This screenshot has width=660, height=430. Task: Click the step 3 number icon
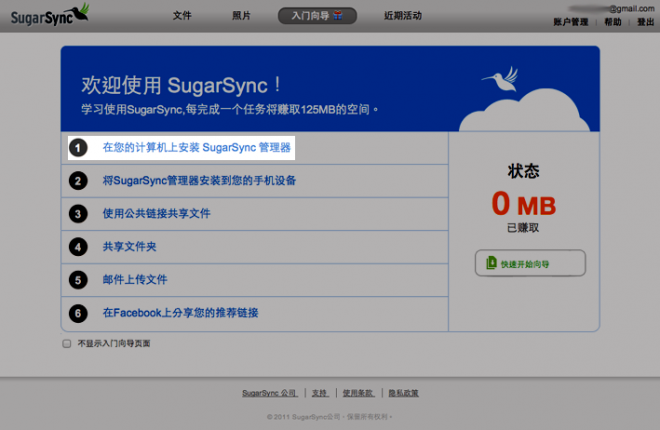[x=78, y=214]
